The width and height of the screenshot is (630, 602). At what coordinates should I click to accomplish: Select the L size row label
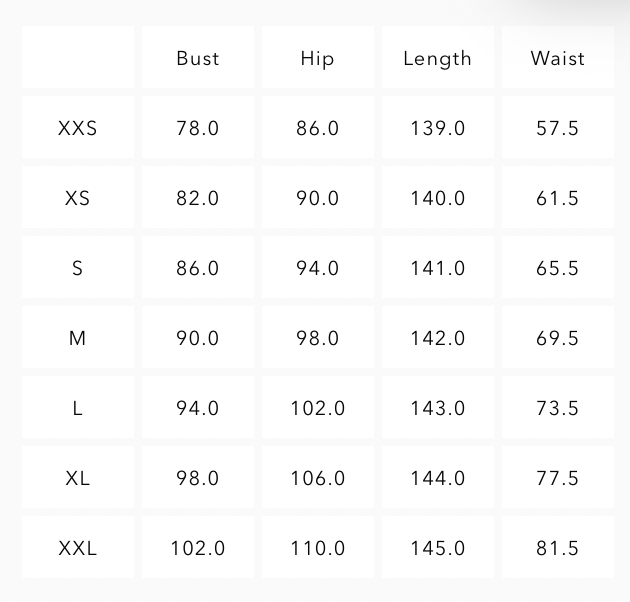(77, 408)
